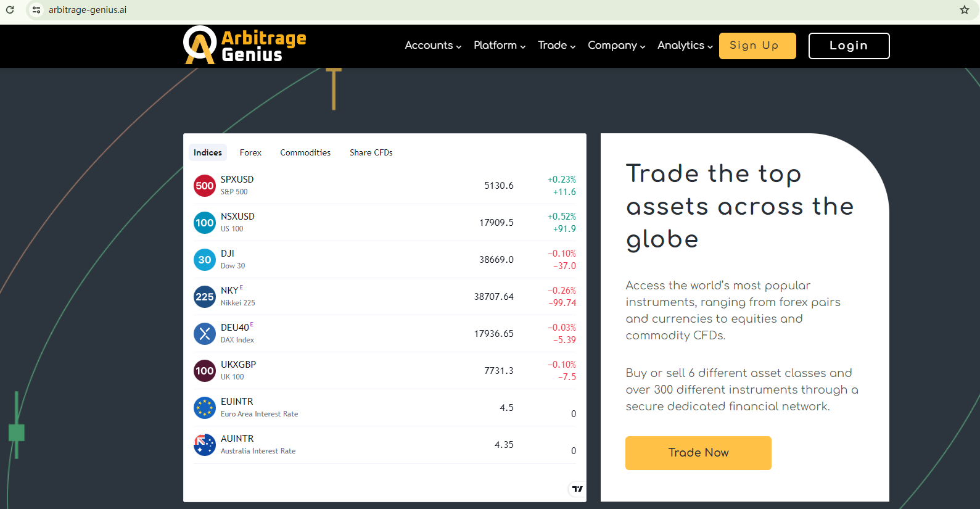Expand the Accounts dropdown menu
Viewport: 980px width, 509px height.
pos(433,46)
